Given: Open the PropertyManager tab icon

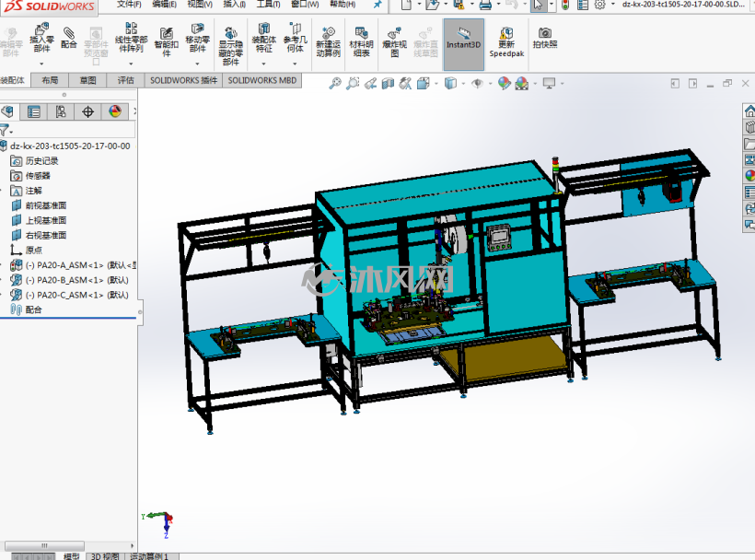Looking at the screenshot, I should coord(34,112).
